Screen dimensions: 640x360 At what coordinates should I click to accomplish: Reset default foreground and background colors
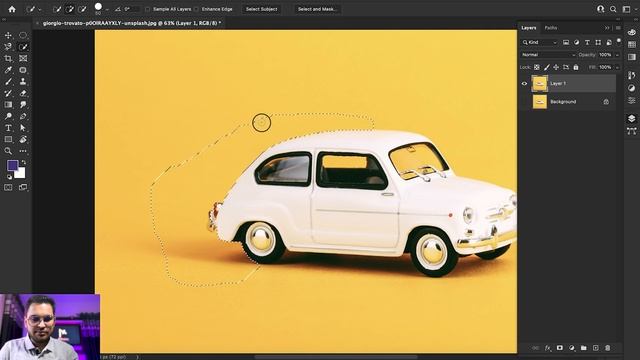(x=9, y=177)
